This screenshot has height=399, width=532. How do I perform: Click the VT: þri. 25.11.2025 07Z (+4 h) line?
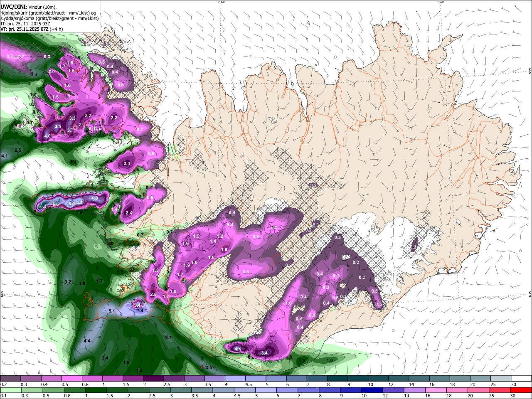pyautogui.click(x=32, y=29)
